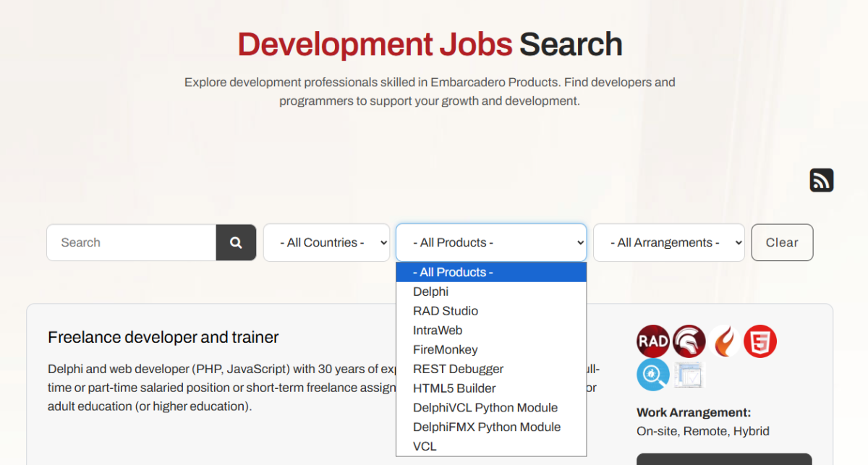Image resolution: width=868 pixels, height=465 pixels.
Task: Choose IntraWeb from the products list
Action: coord(491,330)
